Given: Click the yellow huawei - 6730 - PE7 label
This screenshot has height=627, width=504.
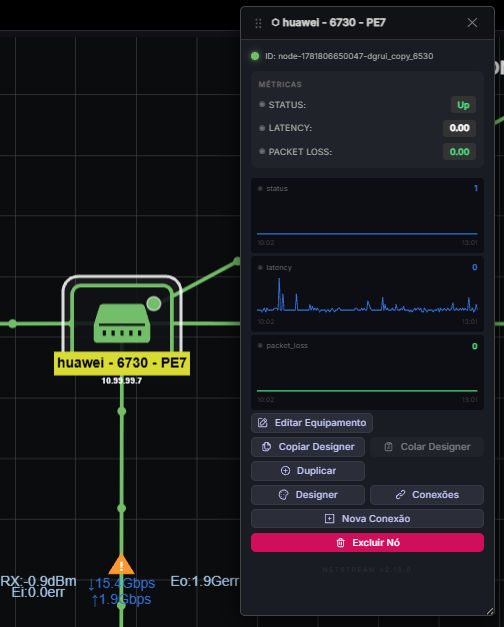Looking at the screenshot, I should tap(122, 363).
